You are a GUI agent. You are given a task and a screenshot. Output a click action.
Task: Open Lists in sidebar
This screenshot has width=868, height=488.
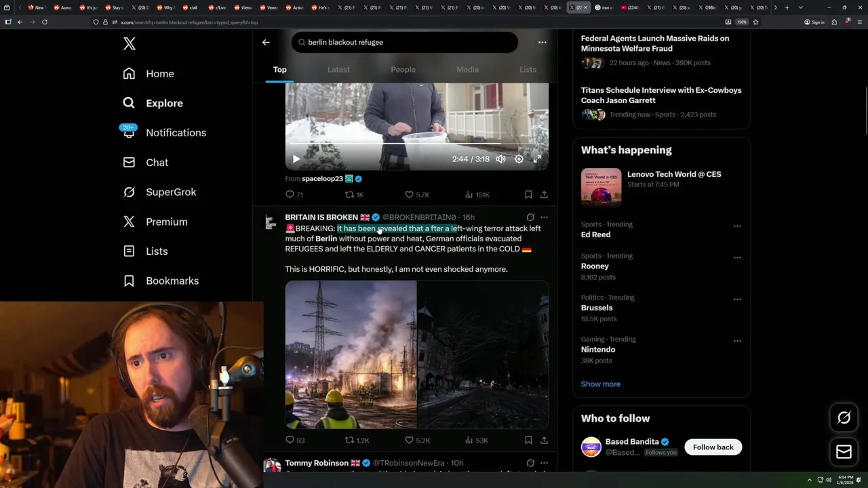pos(145,251)
